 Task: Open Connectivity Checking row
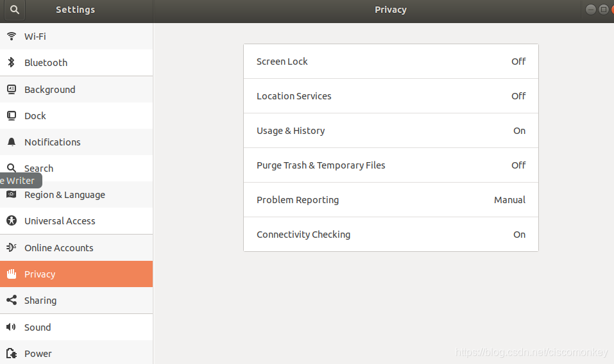point(391,235)
